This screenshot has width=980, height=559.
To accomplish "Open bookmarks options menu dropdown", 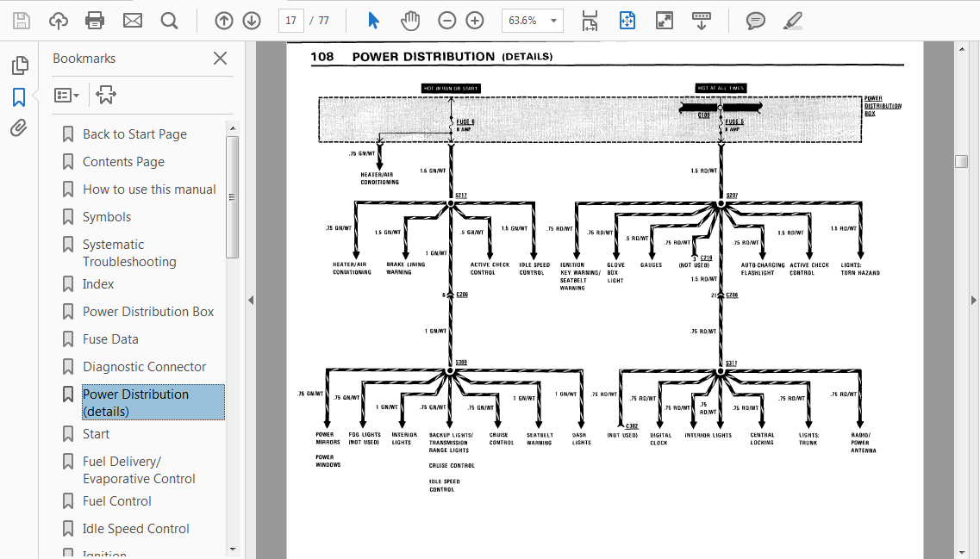I will point(66,95).
